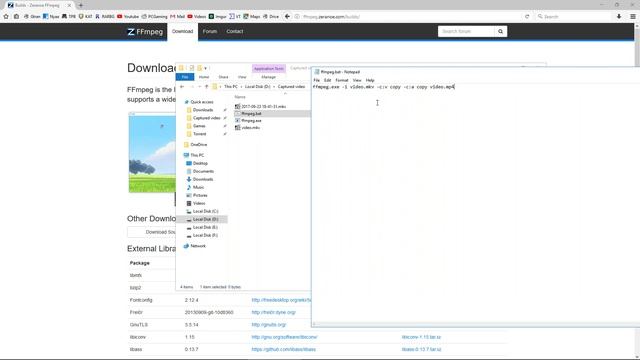
Task: Open the Videos bookmark
Action: [197, 16]
